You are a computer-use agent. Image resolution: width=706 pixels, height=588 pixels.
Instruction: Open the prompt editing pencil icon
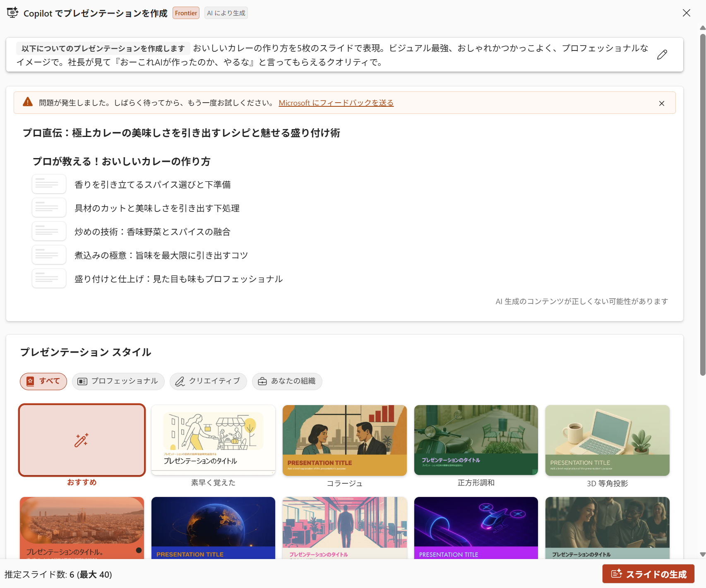(x=662, y=55)
